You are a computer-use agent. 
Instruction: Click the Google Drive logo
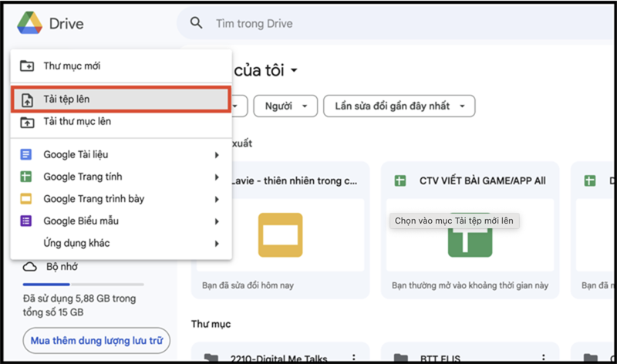29,24
